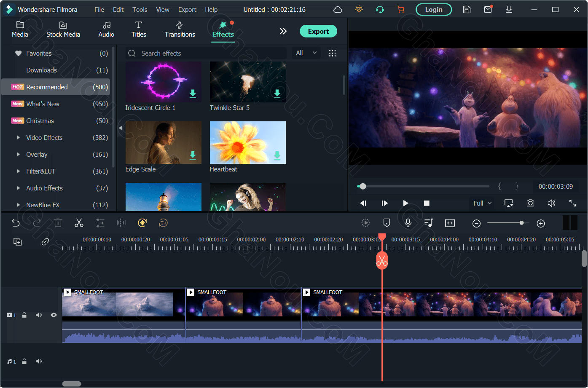
Task: Select the Recommended category
Action: pos(56,87)
